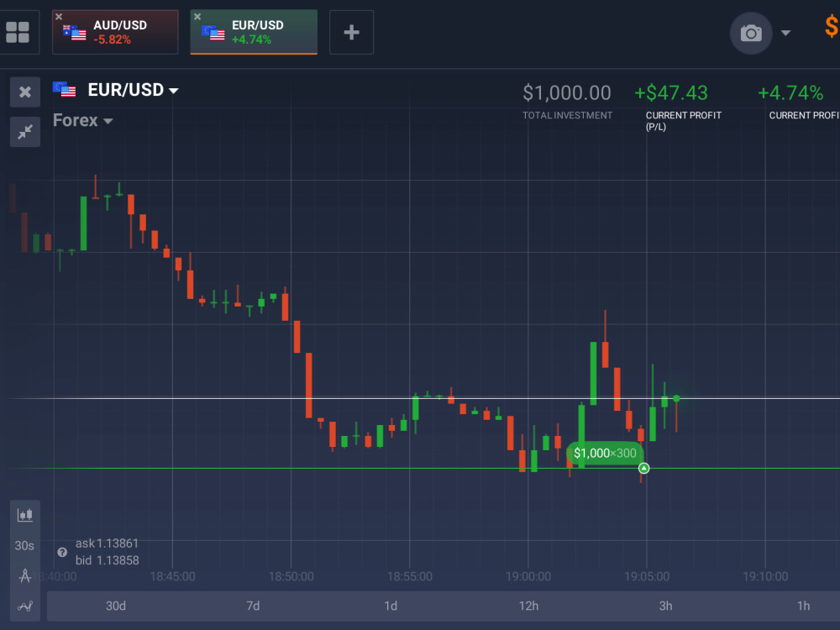Click the 18:55:00 time axis label

coord(410,576)
